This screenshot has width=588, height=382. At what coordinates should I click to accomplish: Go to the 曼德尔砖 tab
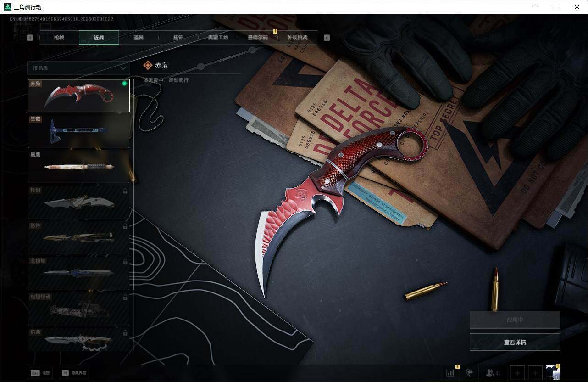click(x=258, y=38)
